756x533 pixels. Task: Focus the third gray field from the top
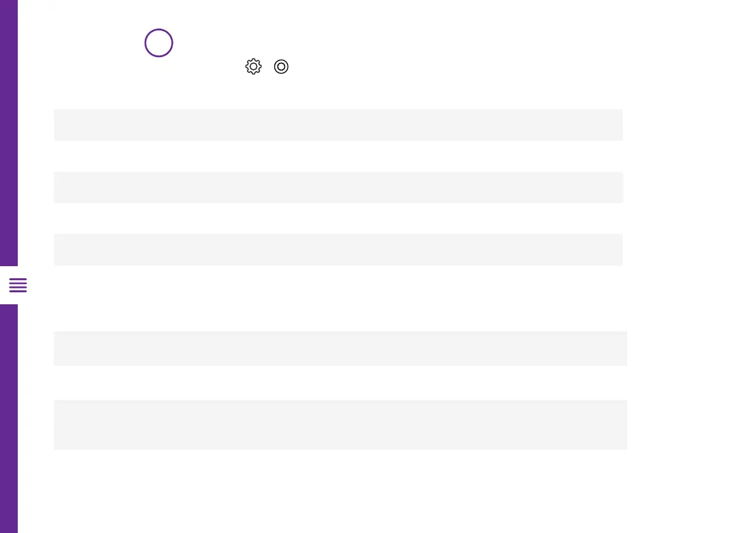[338, 250]
